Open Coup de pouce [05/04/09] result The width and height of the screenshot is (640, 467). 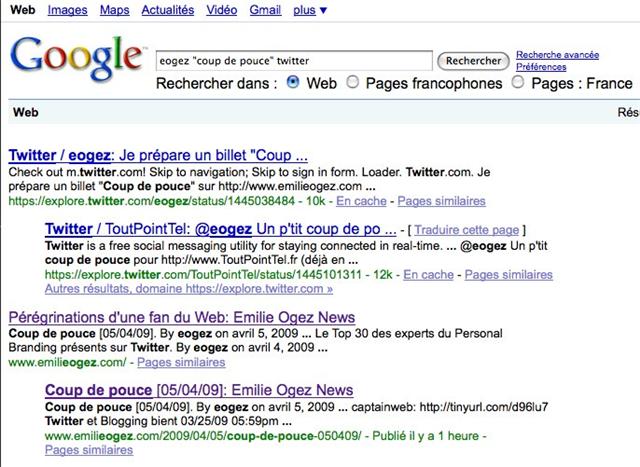coord(199,390)
